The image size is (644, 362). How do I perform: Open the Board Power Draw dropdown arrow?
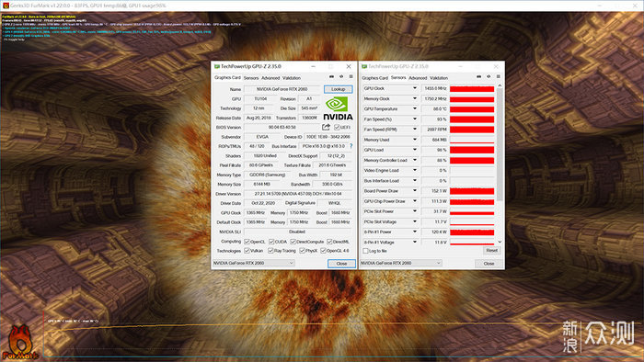[x=414, y=190]
